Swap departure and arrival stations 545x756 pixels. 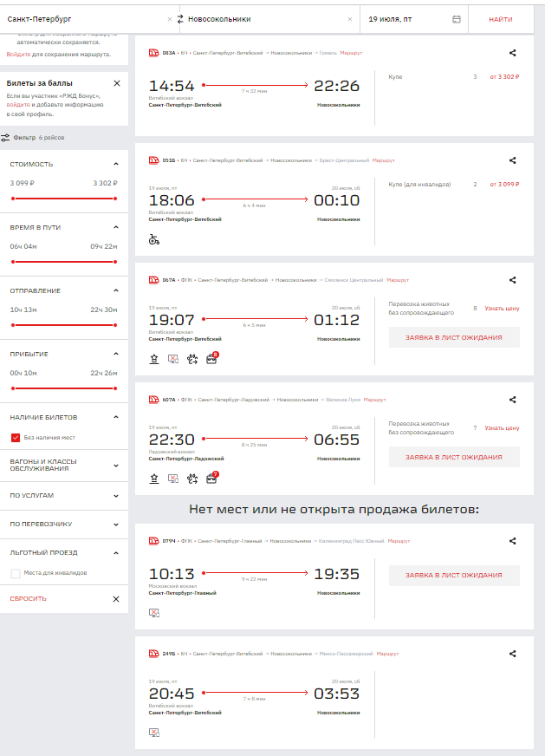click(180, 19)
